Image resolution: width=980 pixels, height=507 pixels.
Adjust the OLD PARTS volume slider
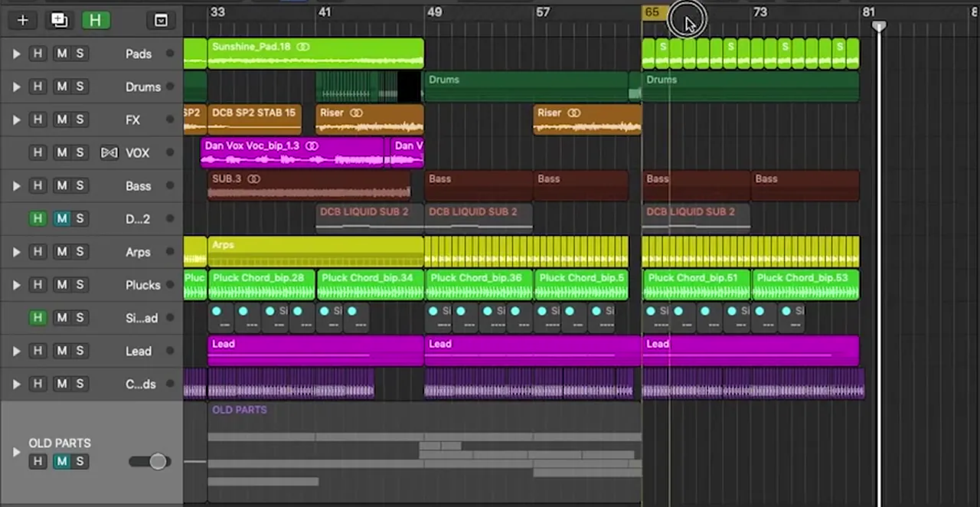click(x=157, y=461)
